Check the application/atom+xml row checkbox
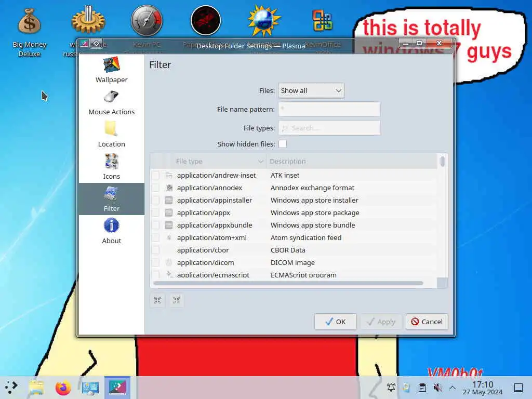Viewport: 532px width, 399px height. coord(155,237)
